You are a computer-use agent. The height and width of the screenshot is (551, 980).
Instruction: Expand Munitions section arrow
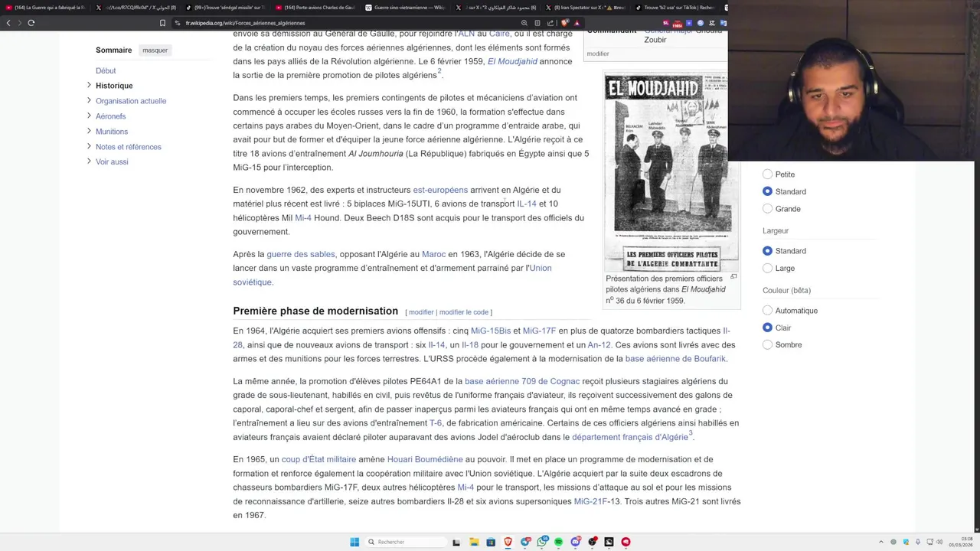89,131
